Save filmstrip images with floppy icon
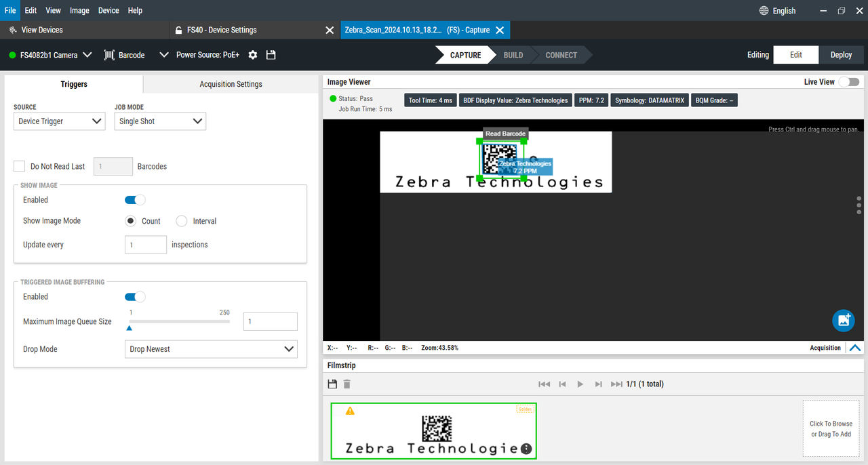This screenshot has width=868, height=465. (332, 384)
